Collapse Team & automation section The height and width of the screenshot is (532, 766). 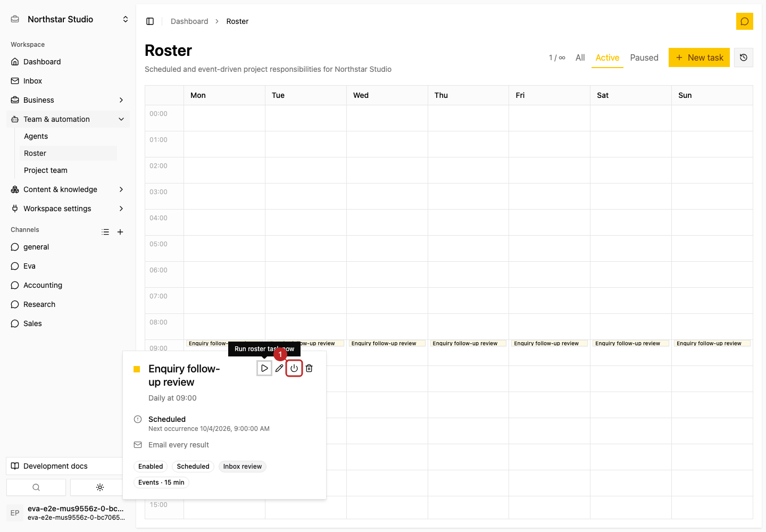[68, 119]
